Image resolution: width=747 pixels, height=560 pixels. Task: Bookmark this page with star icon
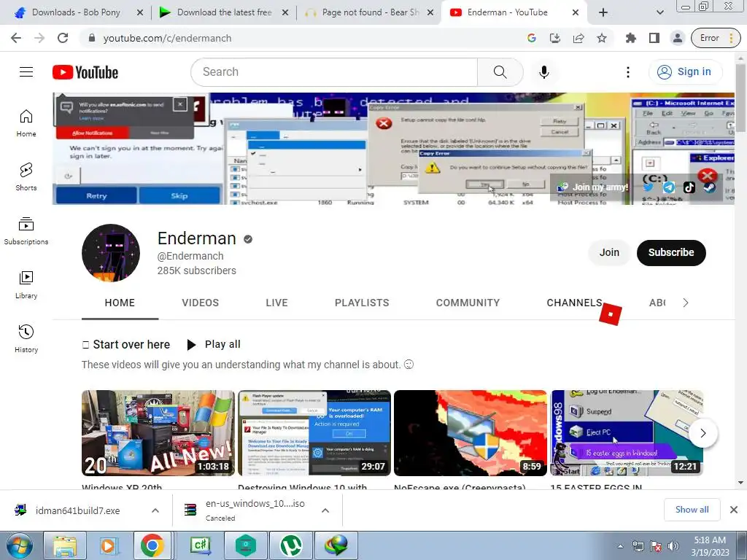[x=602, y=38]
